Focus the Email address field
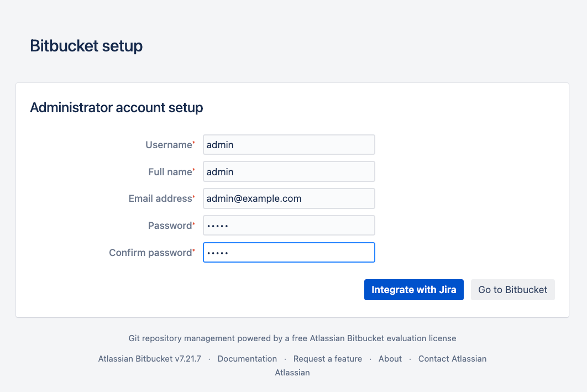Screen dimensions: 587x392 tap(289, 198)
